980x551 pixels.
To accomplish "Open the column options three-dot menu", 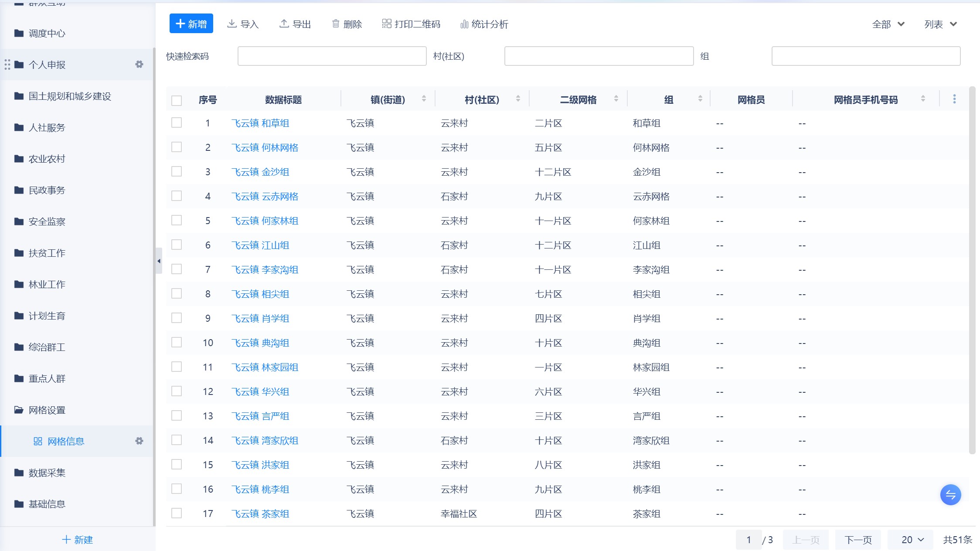I will coord(954,99).
